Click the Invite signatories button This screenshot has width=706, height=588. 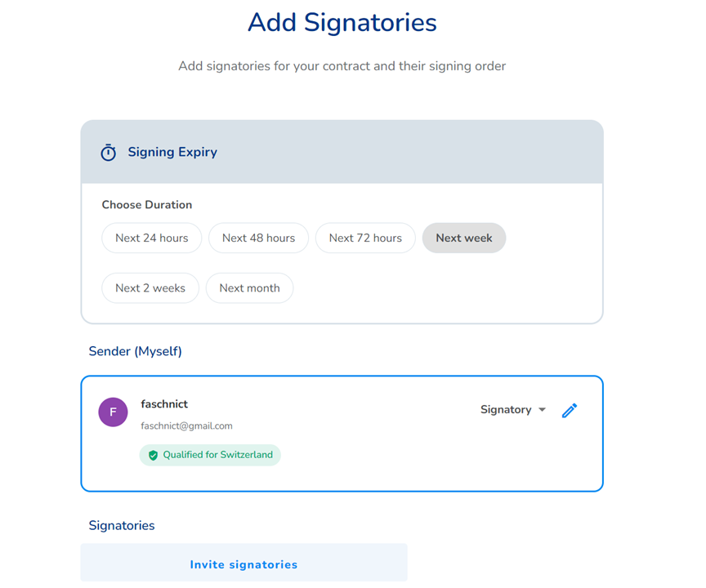[244, 563]
